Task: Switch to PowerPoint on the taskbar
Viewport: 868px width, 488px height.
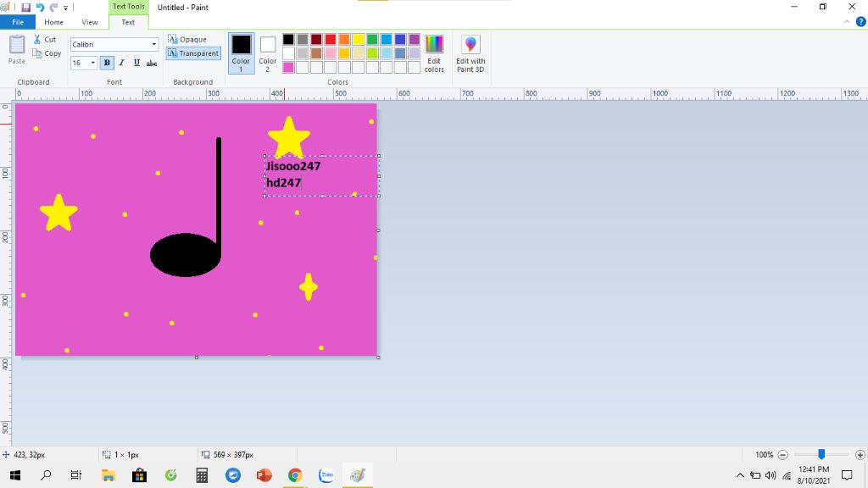Action: coord(264,475)
